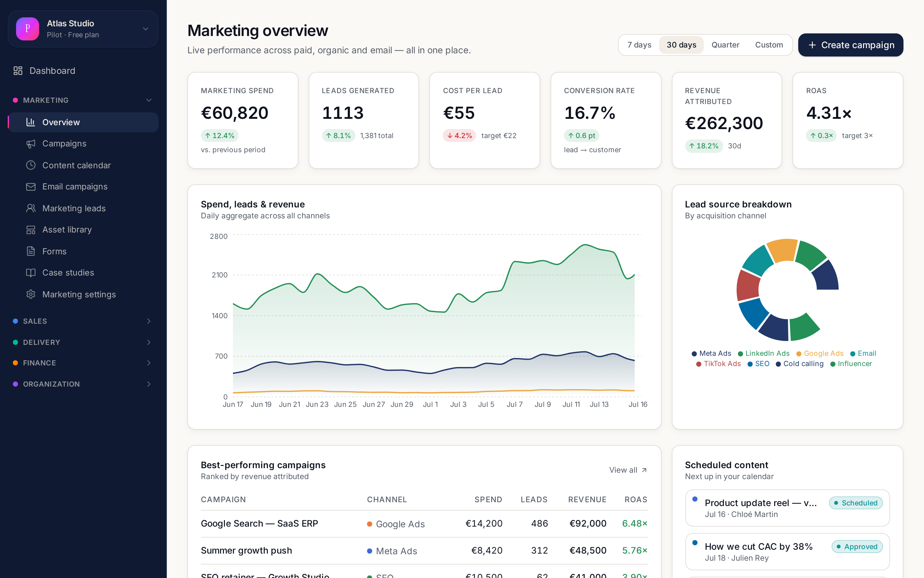Open Dashboard from the grid icon
924x578 pixels.
tap(18, 71)
